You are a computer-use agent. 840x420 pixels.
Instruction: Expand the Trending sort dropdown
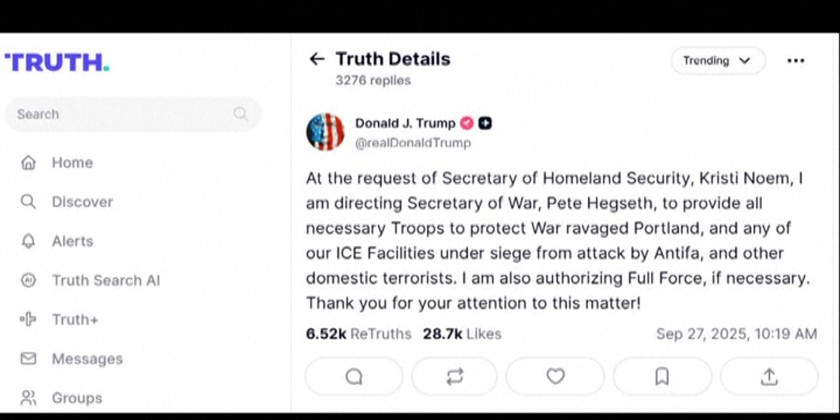[717, 60]
